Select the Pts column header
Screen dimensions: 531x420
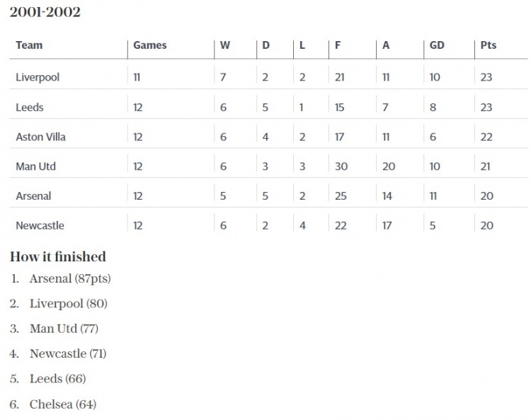[x=488, y=45]
